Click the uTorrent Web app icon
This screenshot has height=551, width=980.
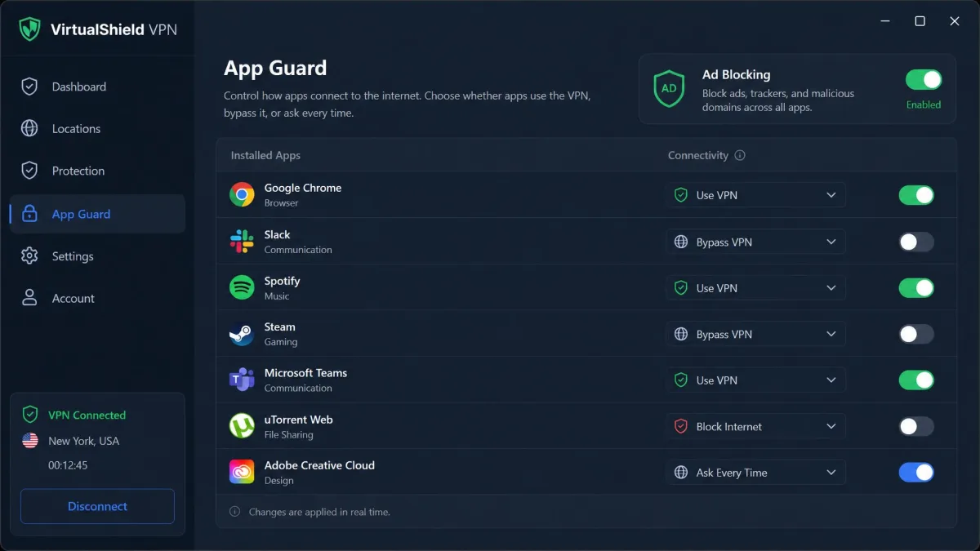[x=242, y=426]
